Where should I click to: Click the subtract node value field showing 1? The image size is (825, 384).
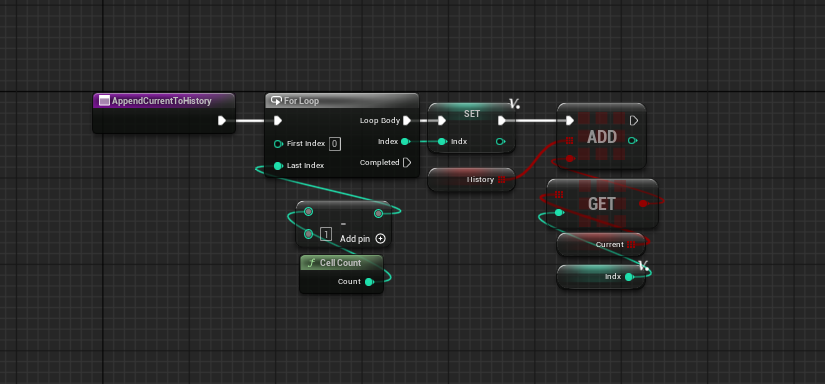[x=326, y=234]
